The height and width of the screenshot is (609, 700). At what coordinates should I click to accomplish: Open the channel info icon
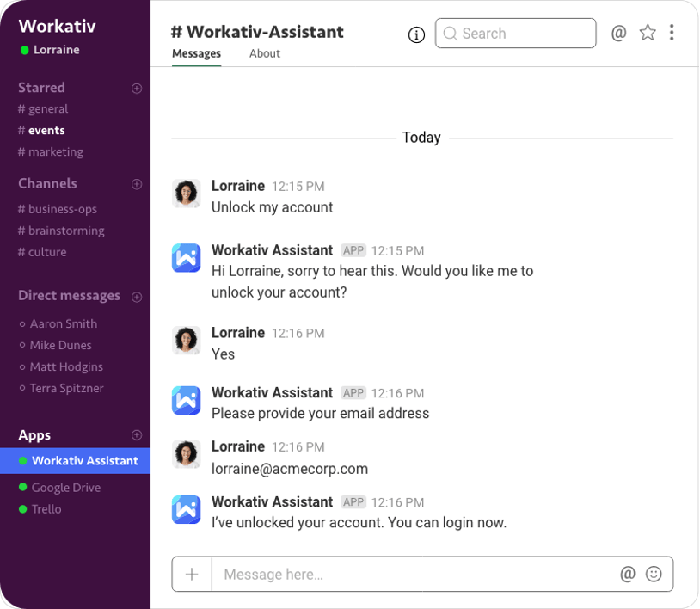click(416, 34)
